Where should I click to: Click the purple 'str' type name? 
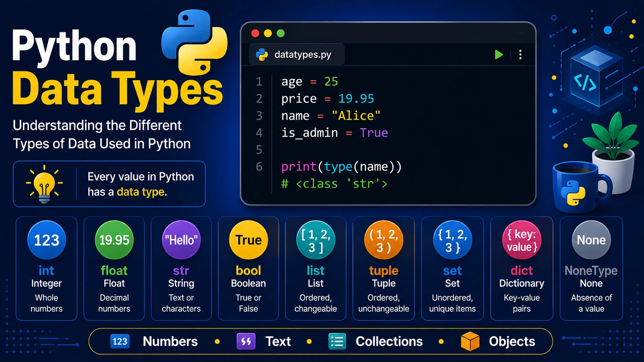(181, 271)
